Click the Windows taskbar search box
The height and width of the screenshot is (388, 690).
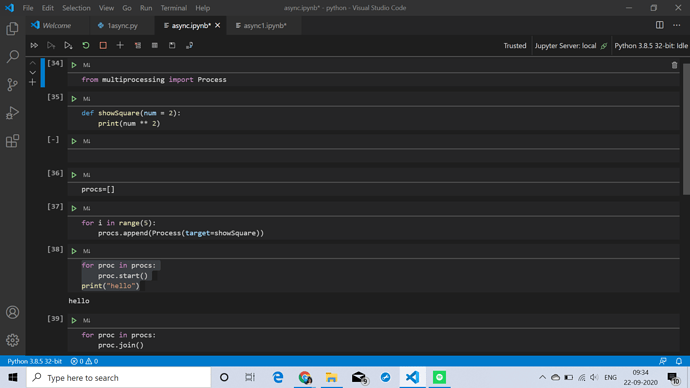point(119,377)
